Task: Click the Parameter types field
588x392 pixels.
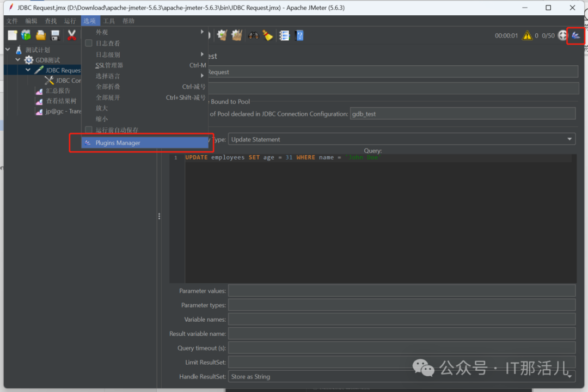Action: (x=402, y=305)
